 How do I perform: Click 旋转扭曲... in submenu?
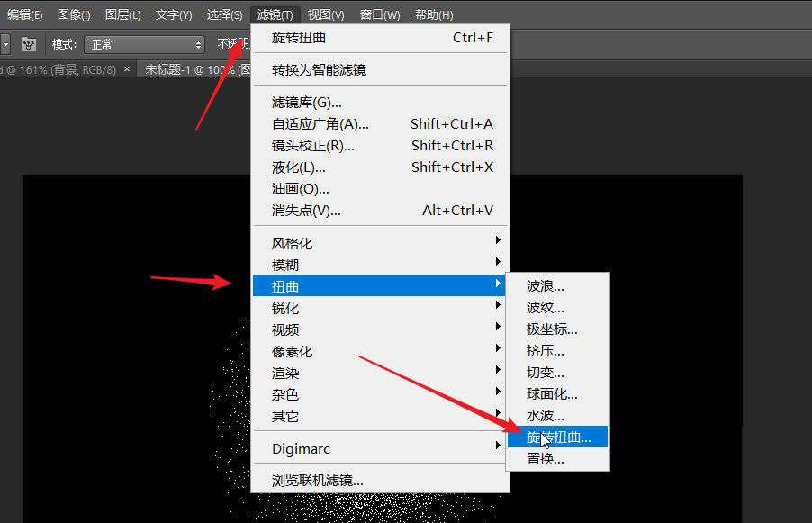coord(557,437)
